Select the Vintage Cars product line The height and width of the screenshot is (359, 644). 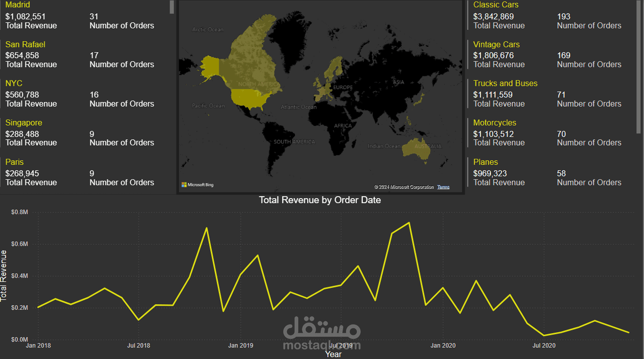click(x=496, y=44)
